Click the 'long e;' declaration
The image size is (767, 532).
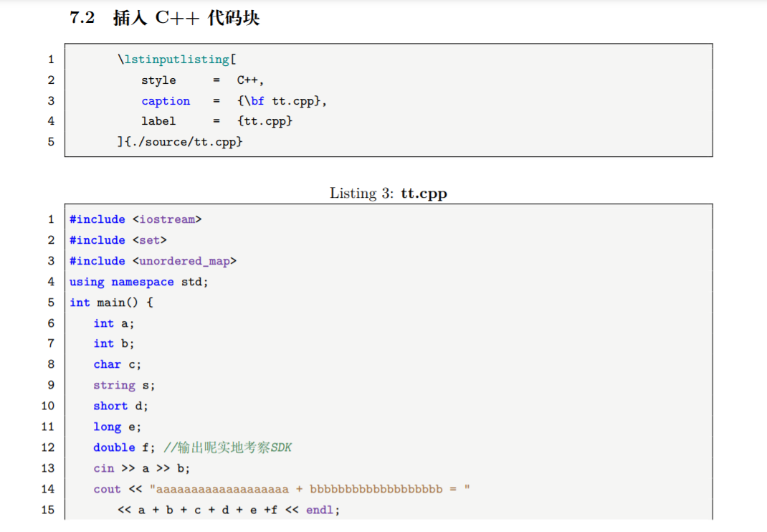point(117,427)
